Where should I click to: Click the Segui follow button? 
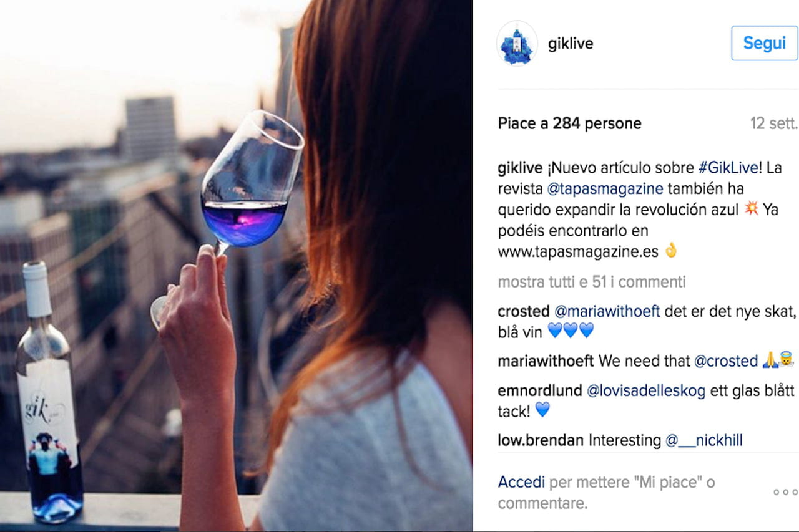(x=764, y=43)
